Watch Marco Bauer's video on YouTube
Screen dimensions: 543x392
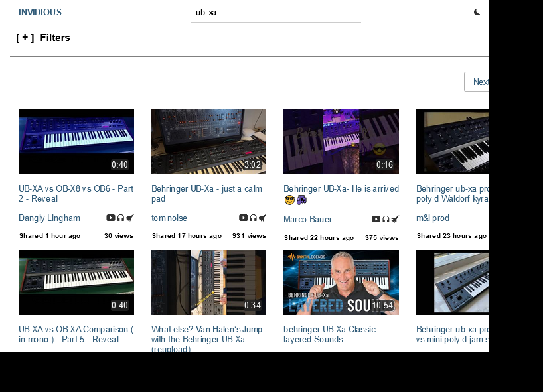376,219
